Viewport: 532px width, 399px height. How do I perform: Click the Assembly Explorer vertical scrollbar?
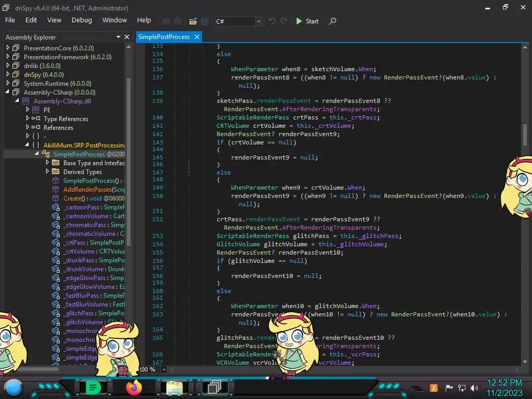click(129, 161)
